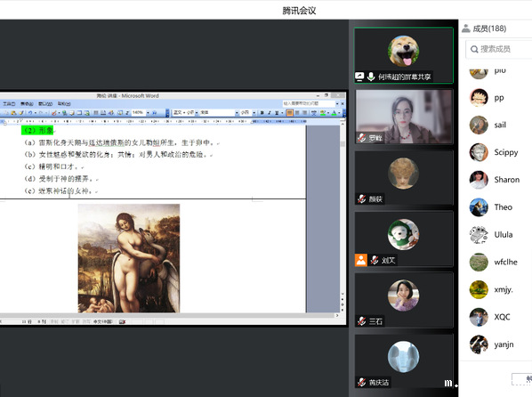
Task: Toggle Bold formatting in Word
Action: [x=262, y=113]
